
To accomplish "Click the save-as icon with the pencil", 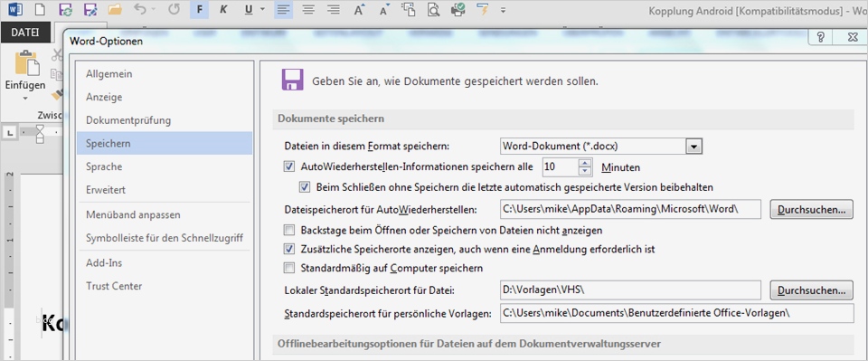I will point(90,9).
